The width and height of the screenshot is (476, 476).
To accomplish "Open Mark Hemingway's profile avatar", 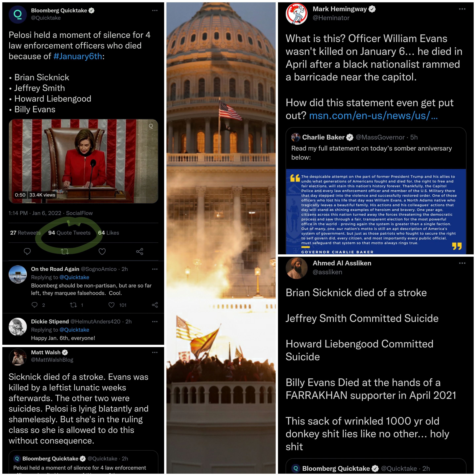I will click(296, 14).
